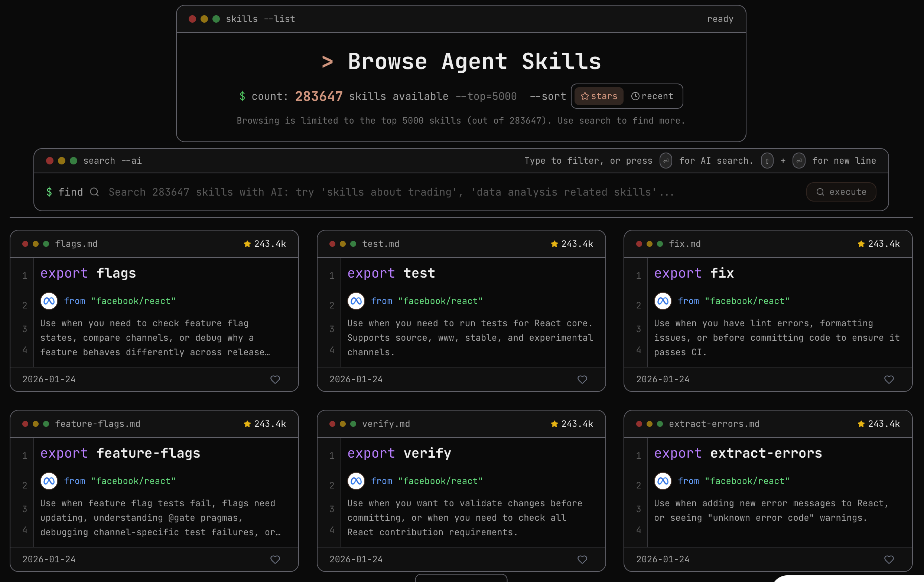Select the stars sort option

coord(598,96)
